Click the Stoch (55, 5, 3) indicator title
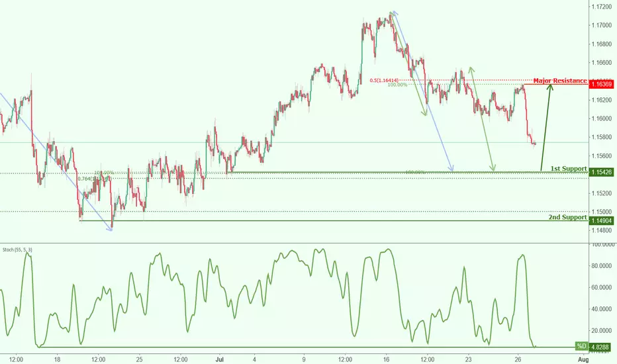This screenshot has height=364, width=617. (x=18, y=250)
